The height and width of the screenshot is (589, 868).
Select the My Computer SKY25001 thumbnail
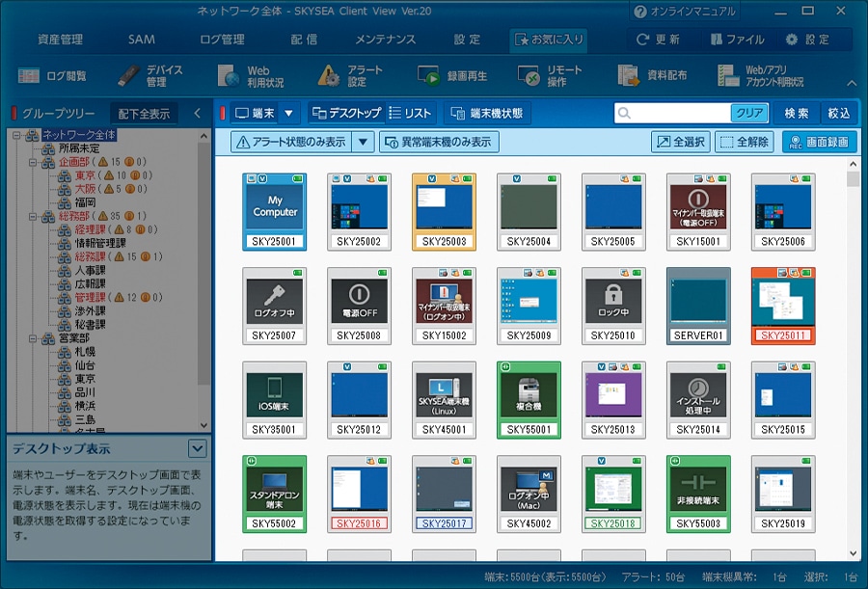click(x=275, y=211)
